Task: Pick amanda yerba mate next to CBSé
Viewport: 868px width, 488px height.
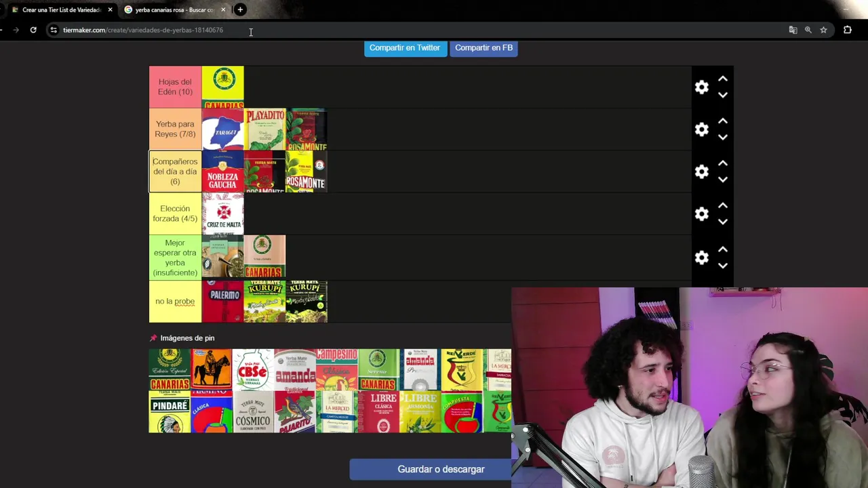Action: [295, 370]
